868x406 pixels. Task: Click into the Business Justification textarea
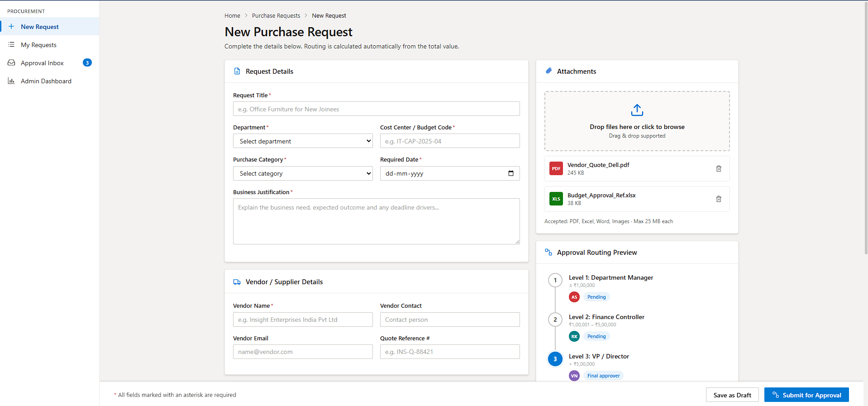click(x=376, y=221)
